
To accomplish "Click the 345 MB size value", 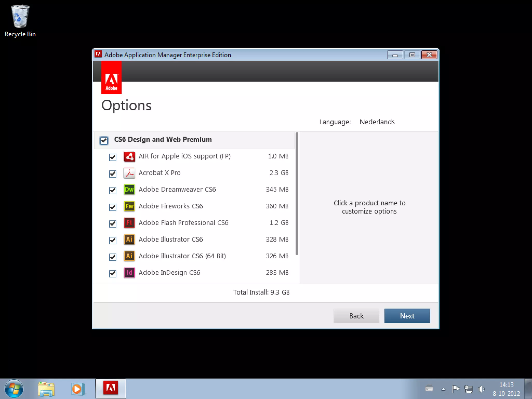I will click(277, 189).
